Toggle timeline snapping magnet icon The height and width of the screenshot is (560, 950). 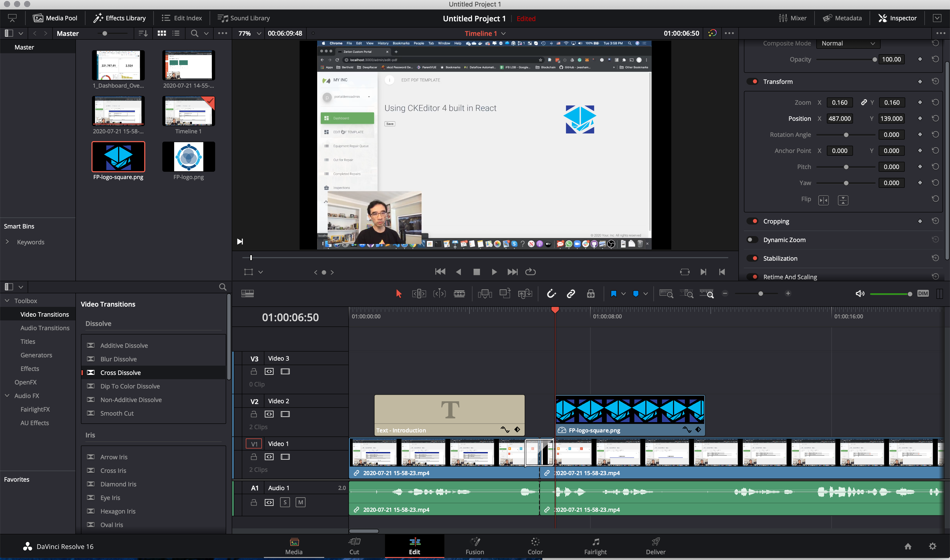(x=551, y=294)
